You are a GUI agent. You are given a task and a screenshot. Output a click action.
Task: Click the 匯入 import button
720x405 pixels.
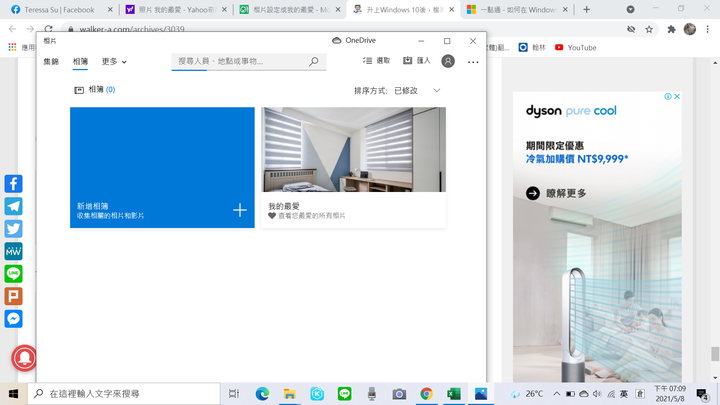coord(416,61)
